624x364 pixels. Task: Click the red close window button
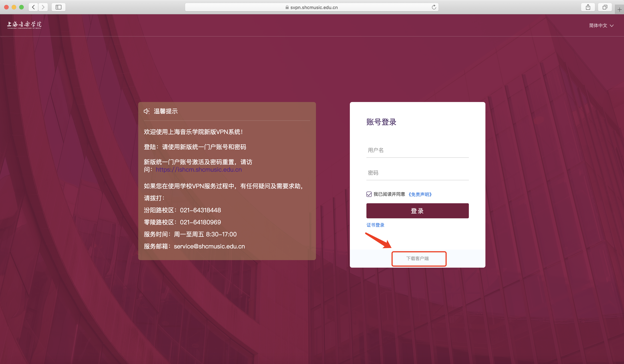tap(7, 7)
